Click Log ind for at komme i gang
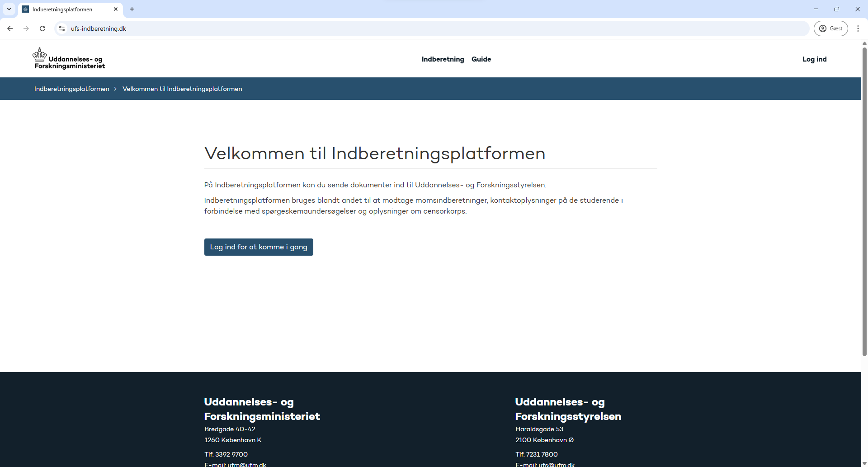This screenshot has height=467, width=868. pos(259,247)
